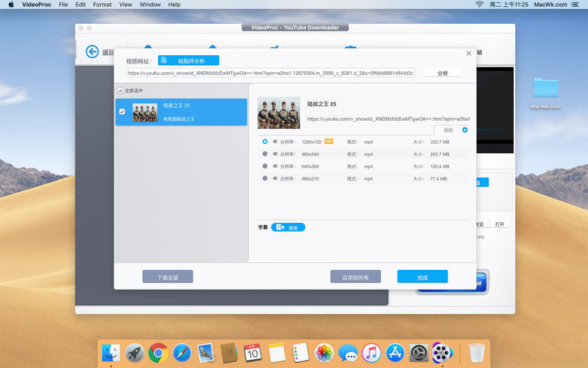Open the VideoProc icon in the dock
Image resolution: width=588 pixels, height=368 pixels.
442,352
